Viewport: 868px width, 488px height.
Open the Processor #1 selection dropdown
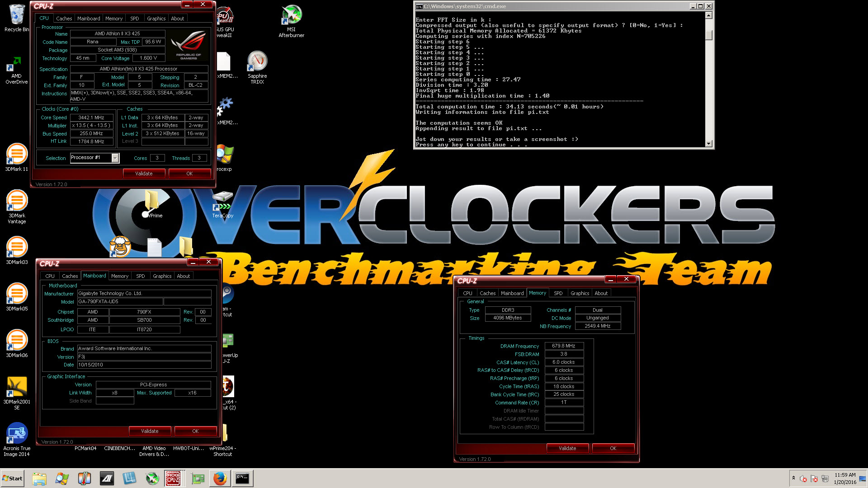click(x=115, y=158)
